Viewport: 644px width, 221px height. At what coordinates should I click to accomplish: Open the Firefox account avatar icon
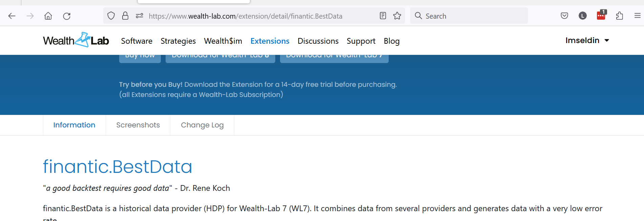(x=583, y=16)
